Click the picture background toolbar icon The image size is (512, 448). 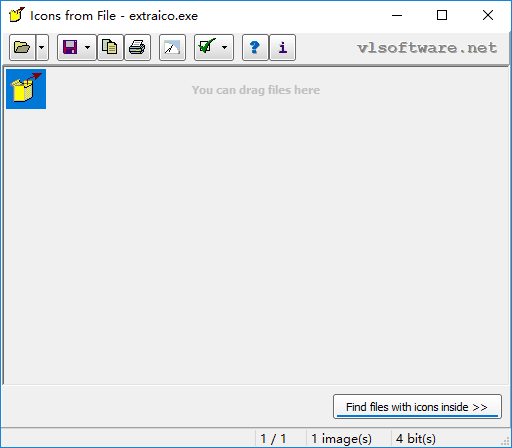pos(172,47)
